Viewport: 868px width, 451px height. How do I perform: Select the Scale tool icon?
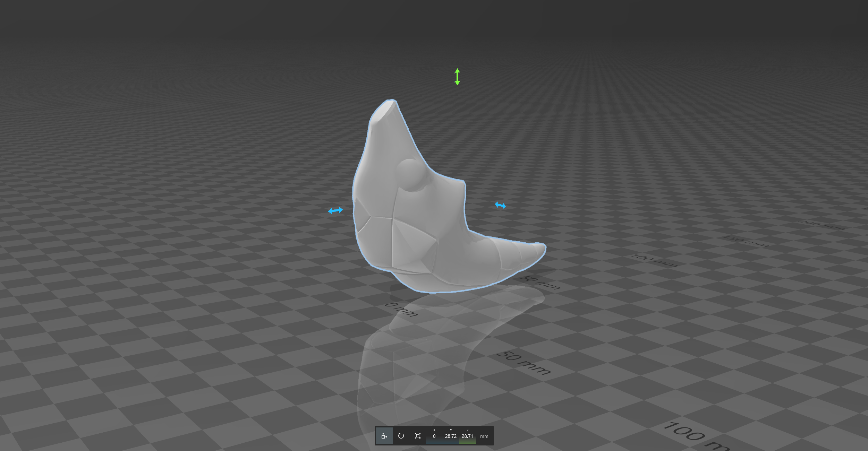pyautogui.click(x=417, y=436)
